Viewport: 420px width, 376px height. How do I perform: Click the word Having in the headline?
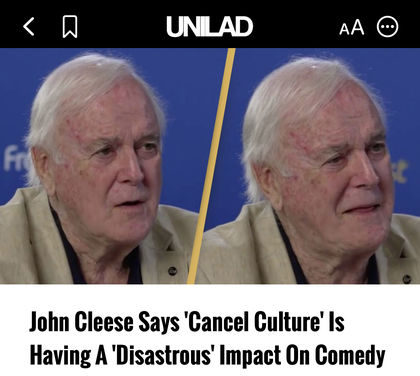(x=60, y=356)
